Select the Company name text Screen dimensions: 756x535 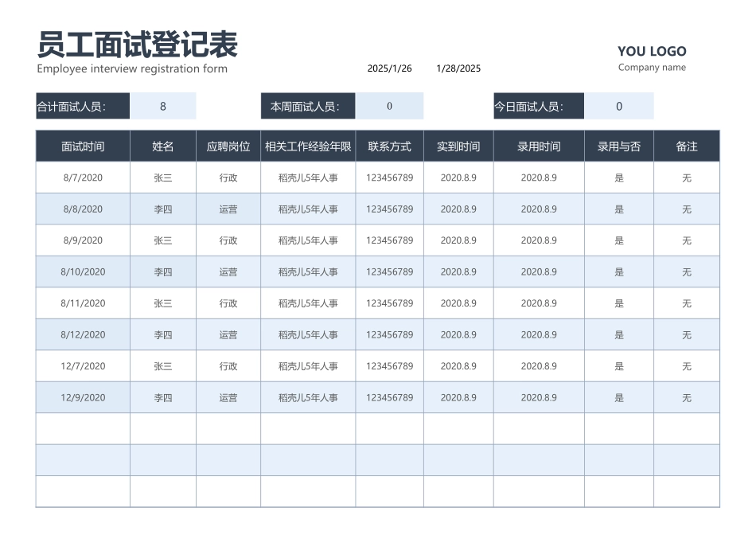coord(652,68)
